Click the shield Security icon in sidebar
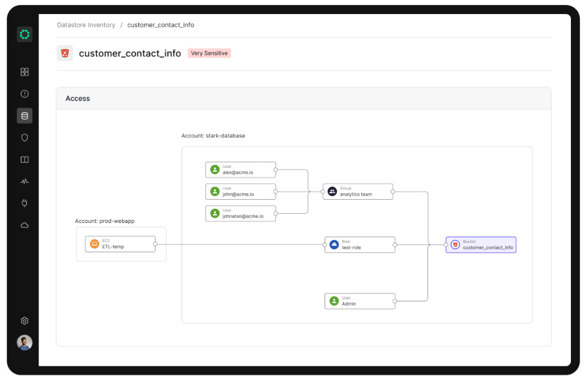588x381 pixels. click(x=24, y=137)
